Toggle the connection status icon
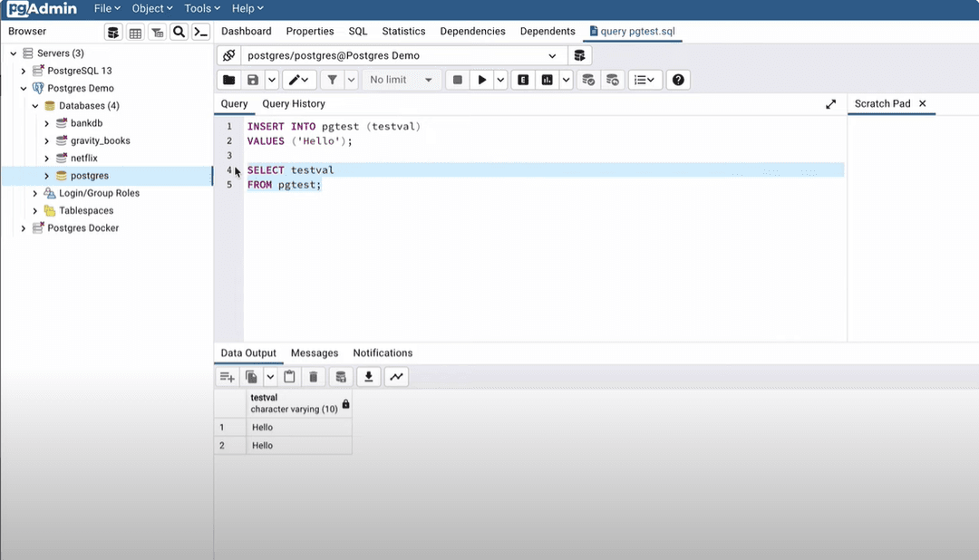The height and width of the screenshot is (560, 979). tap(229, 56)
